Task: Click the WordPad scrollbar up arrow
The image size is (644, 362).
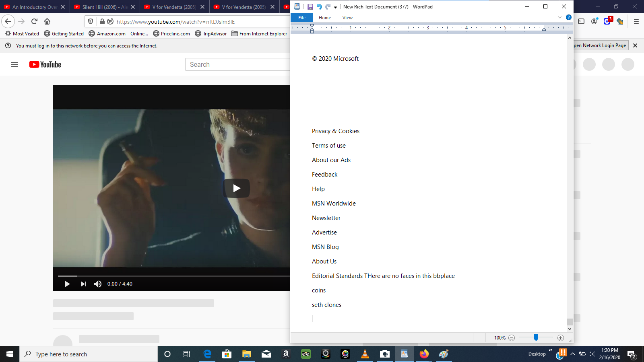Action: pos(570,38)
